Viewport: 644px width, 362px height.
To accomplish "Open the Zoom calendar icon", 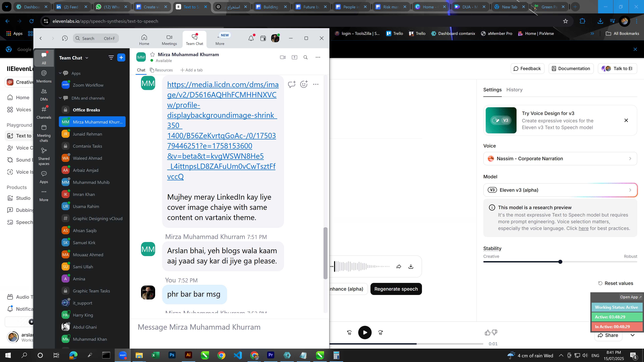I will (x=263, y=38).
